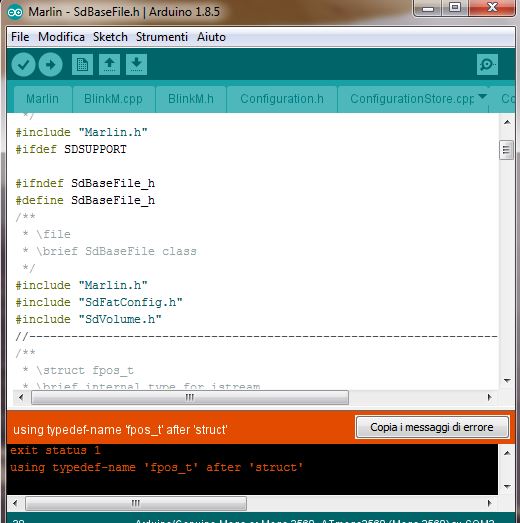The image size is (520, 523).
Task: Click the '#ifndef SdBaseFile_h' line
Action: [x=85, y=183]
